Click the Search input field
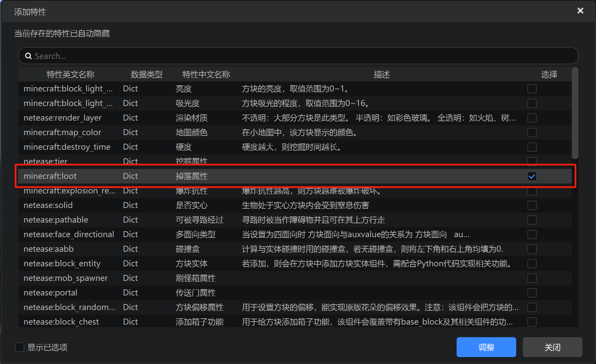596x364 pixels. pyautogui.click(x=298, y=56)
